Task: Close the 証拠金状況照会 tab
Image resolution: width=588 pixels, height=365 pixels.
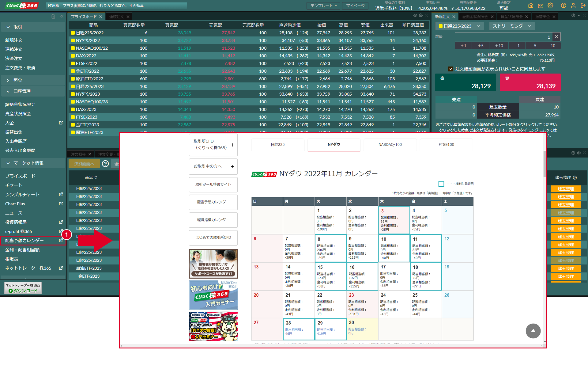Action: (492, 17)
